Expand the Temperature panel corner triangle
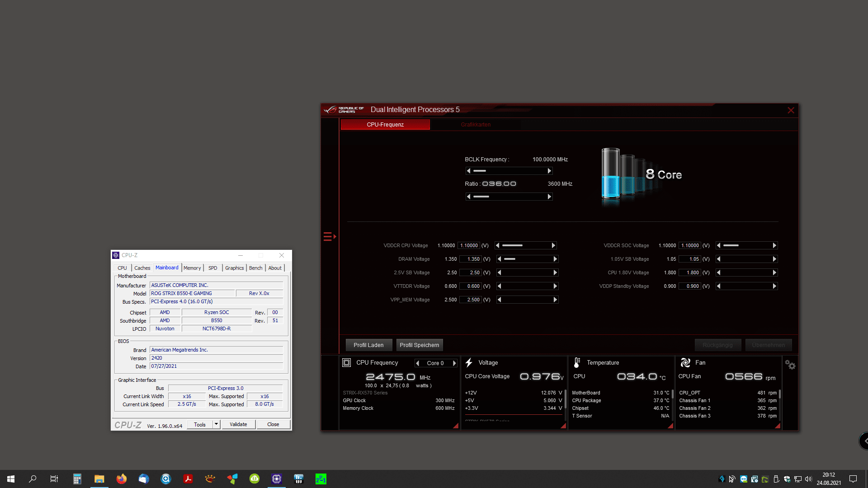The width and height of the screenshot is (868, 488). click(x=670, y=426)
